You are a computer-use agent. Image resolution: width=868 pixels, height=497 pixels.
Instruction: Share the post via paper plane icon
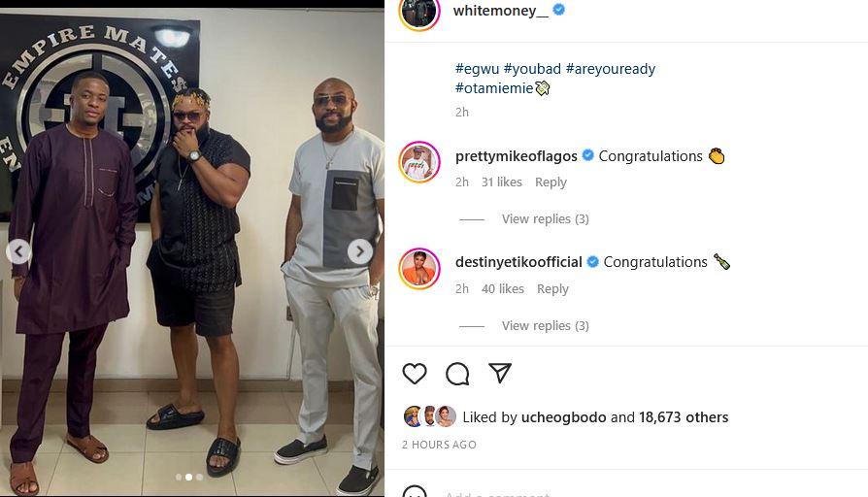(500, 374)
